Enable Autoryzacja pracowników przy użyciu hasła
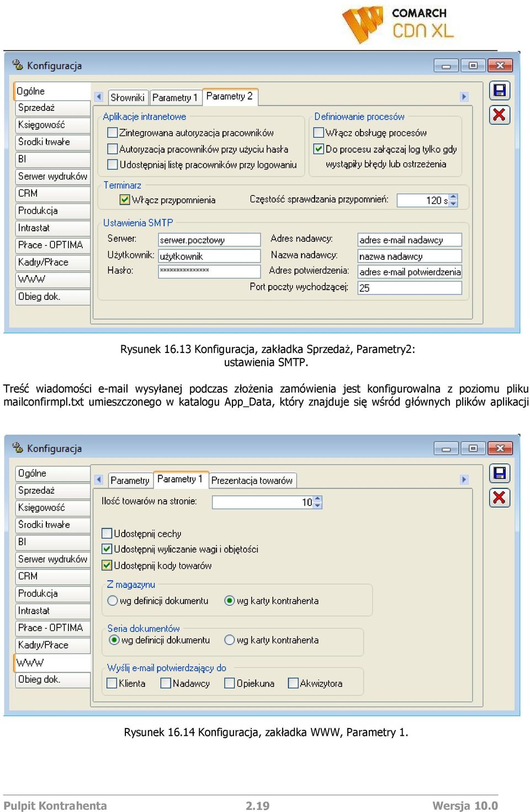 pyautogui.click(x=113, y=149)
